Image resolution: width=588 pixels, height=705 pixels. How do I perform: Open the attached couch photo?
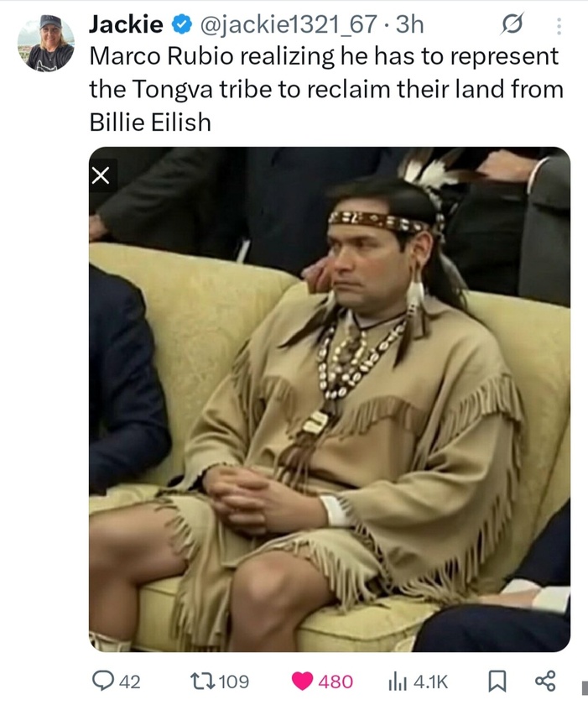330,399
